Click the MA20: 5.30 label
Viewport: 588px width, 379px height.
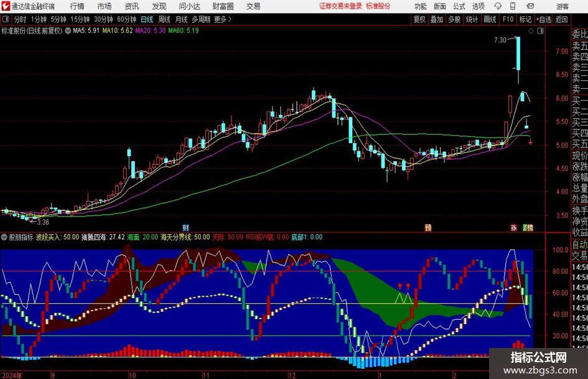[x=151, y=30]
